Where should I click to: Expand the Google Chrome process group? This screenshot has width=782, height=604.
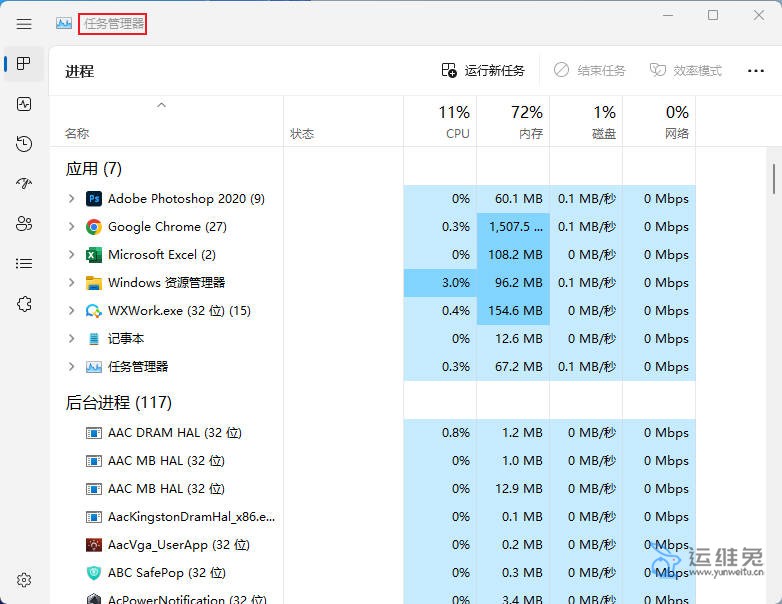pos(71,227)
